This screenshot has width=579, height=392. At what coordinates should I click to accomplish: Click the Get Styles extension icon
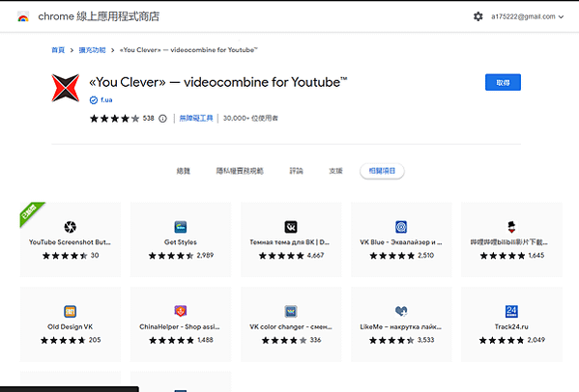click(181, 227)
